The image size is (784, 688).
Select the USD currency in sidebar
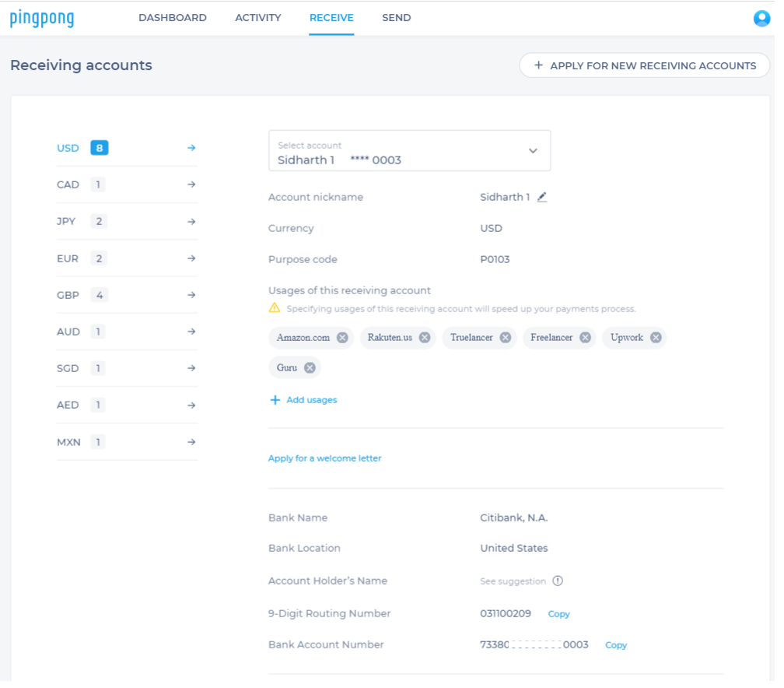127,148
